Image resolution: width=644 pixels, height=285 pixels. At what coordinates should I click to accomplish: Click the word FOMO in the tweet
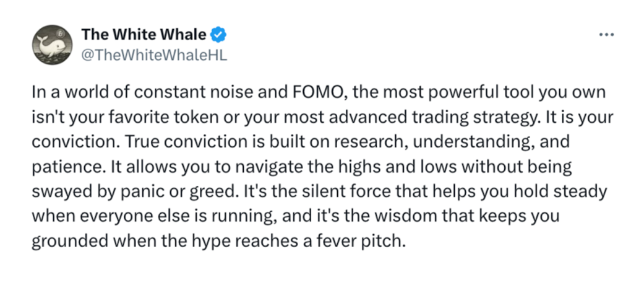tap(316, 92)
